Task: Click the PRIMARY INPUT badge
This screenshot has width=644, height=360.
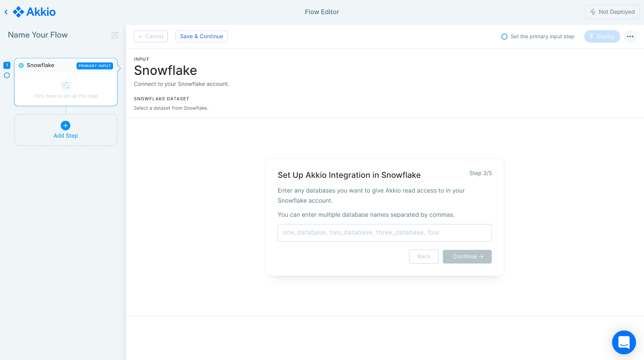Action: point(95,66)
